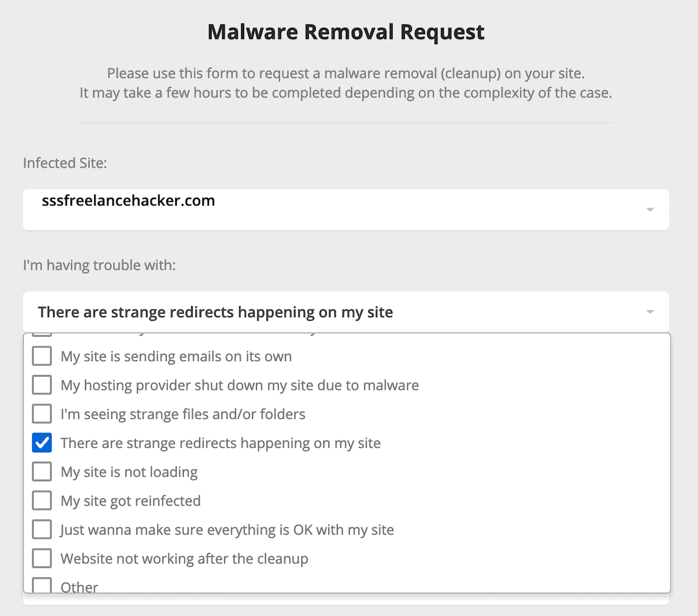Select the 'Just wanna make sure' checkbox
Image resolution: width=698 pixels, height=616 pixels.
(x=42, y=530)
